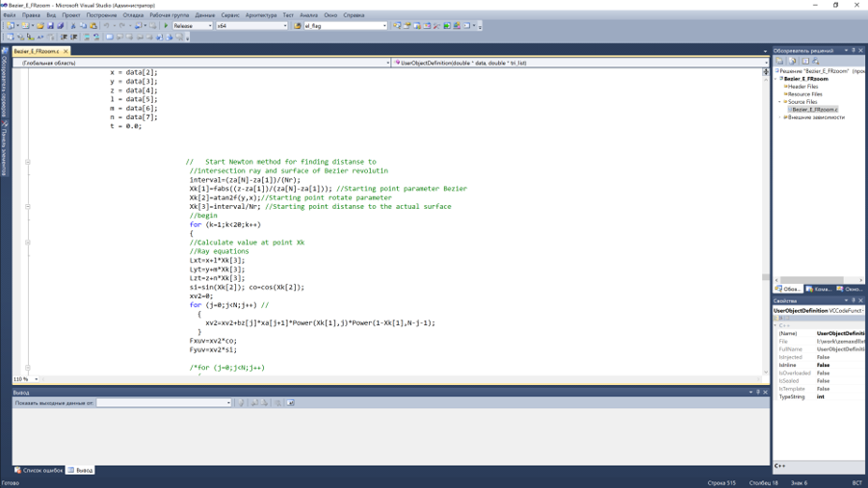868x488 pixels.
Task: Click the Comment Out selection icon
Action: (87, 38)
